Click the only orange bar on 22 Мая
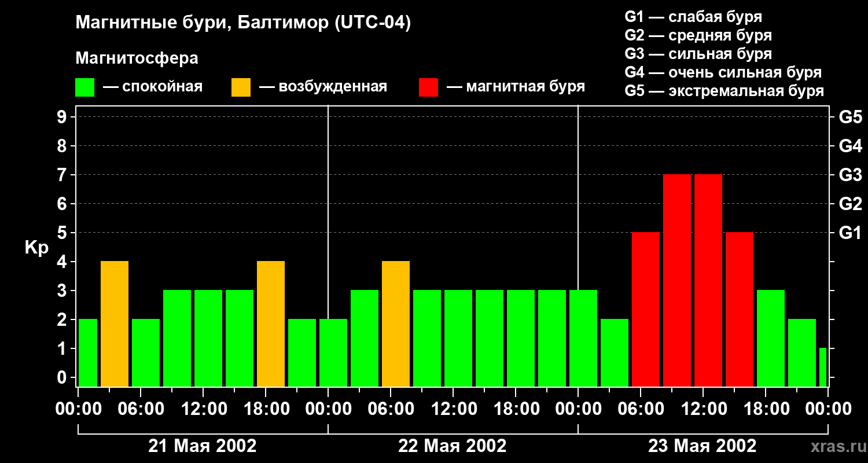Image resolution: width=868 pixels, height=463 pixels. pos(396,324)
